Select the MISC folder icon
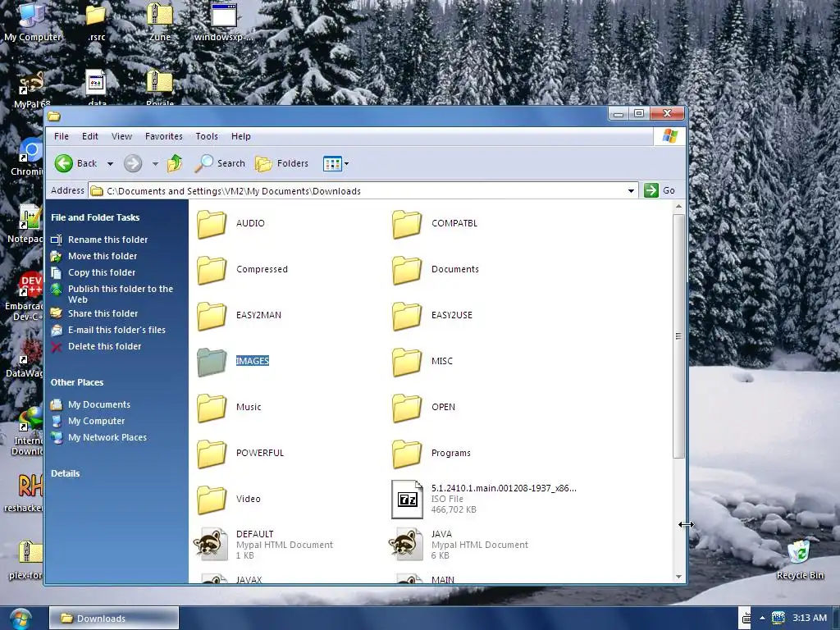This screenshot has height=630, width=840. pyautogui.click(x=407, y=362)
